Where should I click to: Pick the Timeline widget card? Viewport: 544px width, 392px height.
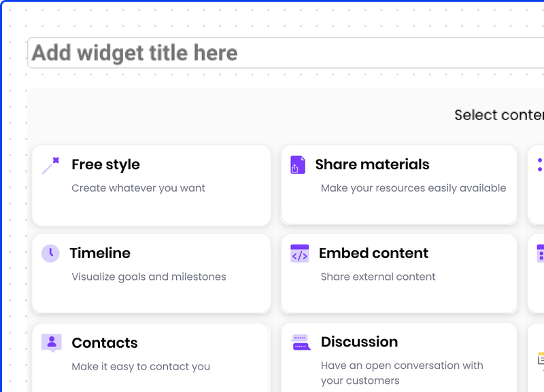tap(151, 273)
